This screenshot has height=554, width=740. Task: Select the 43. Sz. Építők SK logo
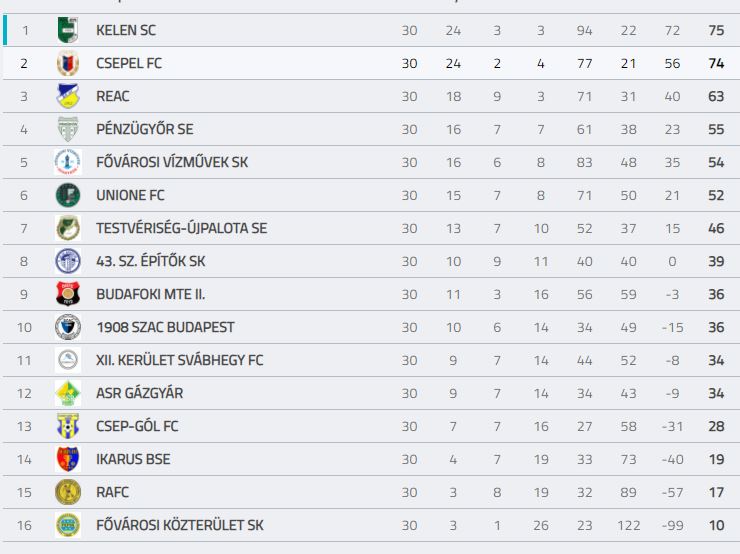pyautogui.click(x=68, y=261)
